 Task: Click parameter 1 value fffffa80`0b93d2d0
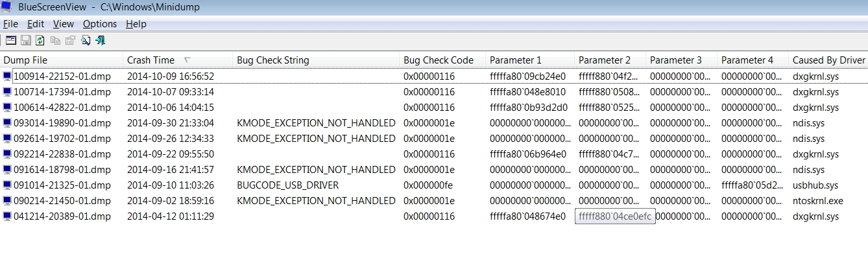click(528, 107)
